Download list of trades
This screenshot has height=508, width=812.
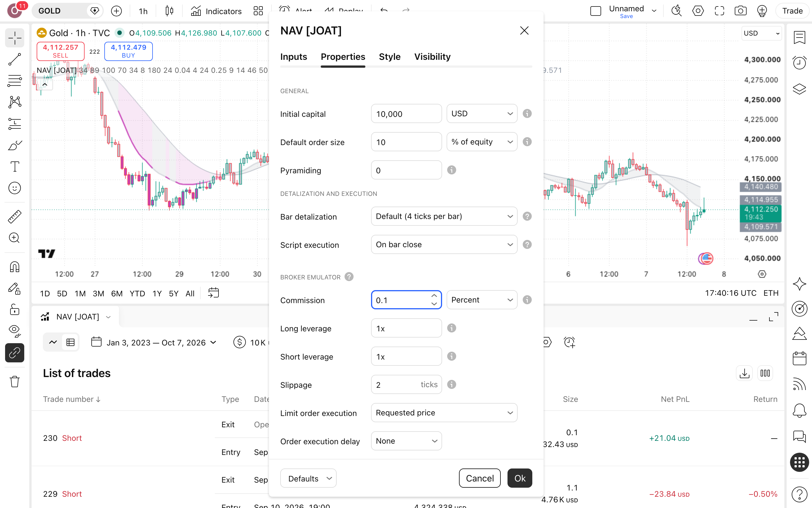(x=744, y=373)
